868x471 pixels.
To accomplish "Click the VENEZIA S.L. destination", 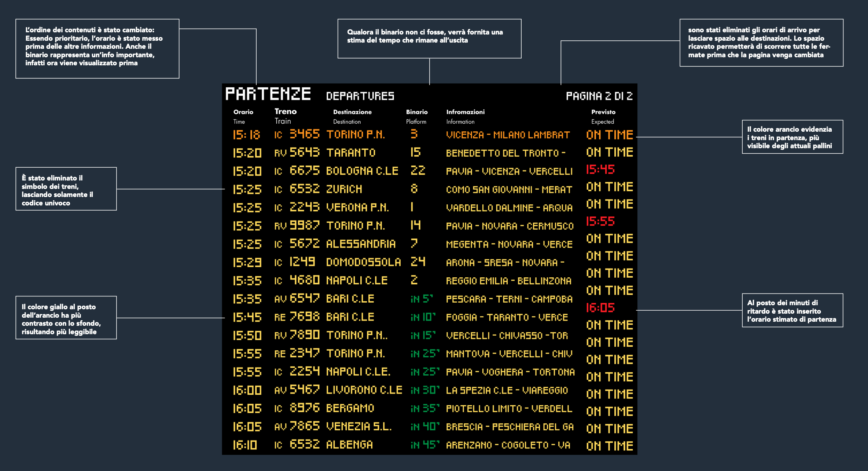I will 358,427.
